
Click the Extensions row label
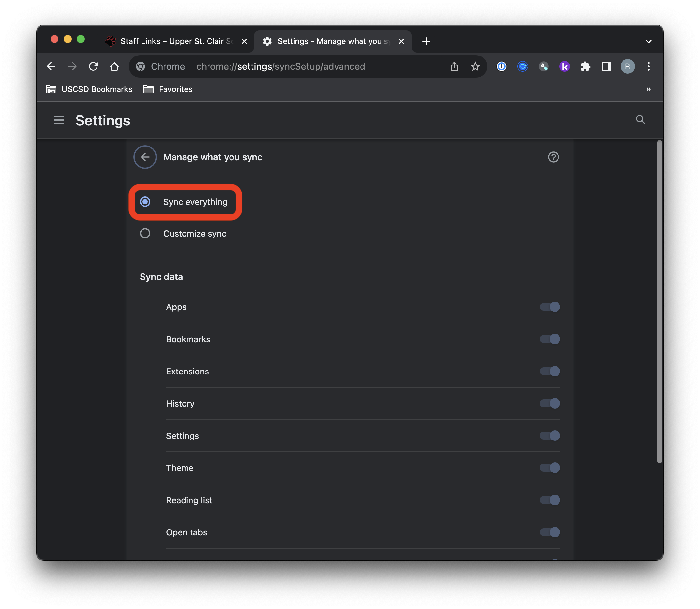(187, 372)
